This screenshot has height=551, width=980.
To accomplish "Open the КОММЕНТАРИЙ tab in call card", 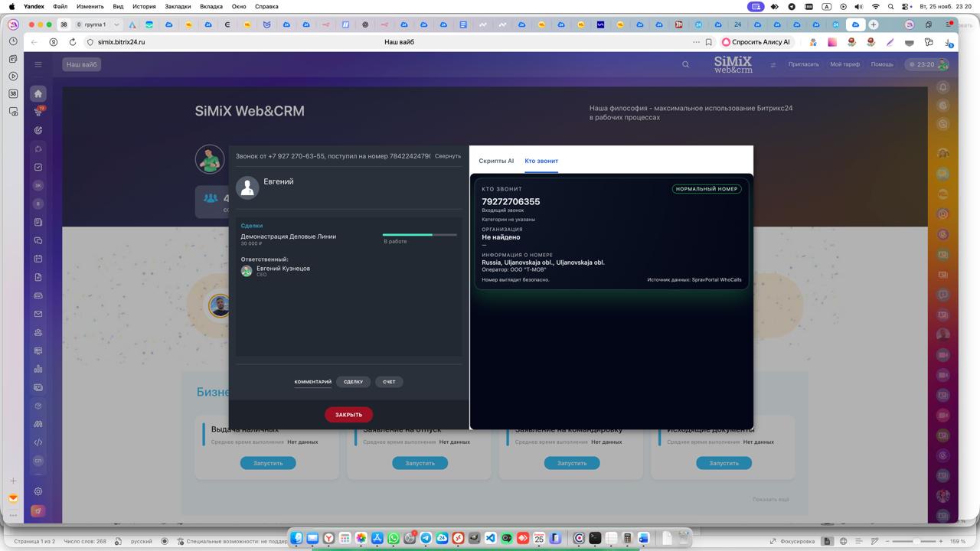I will [313, 382].
